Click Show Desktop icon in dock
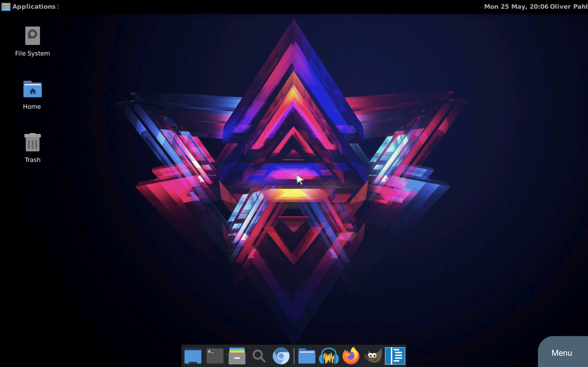The height and width of the screenshot is (367, 588). coord(193,356)
